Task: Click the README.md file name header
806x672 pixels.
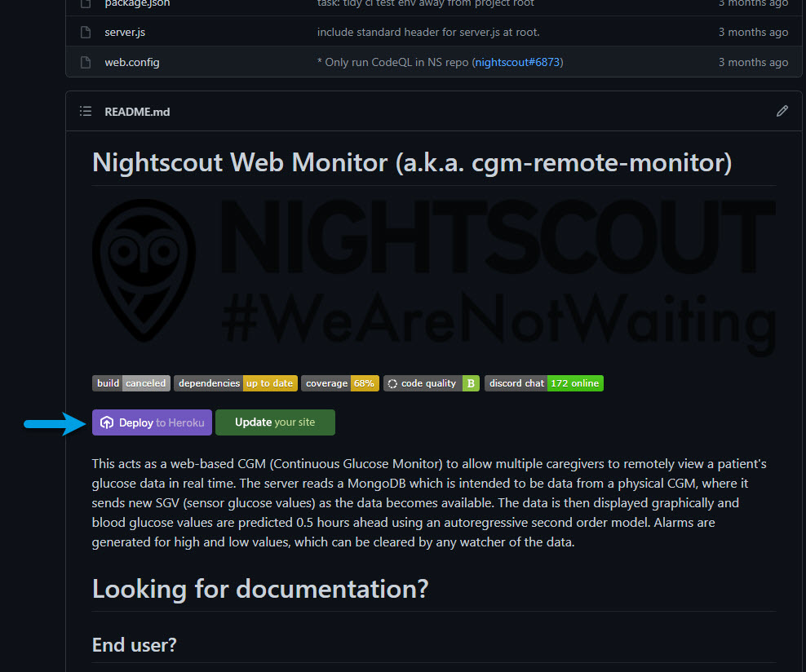Action: coord(137,112)
